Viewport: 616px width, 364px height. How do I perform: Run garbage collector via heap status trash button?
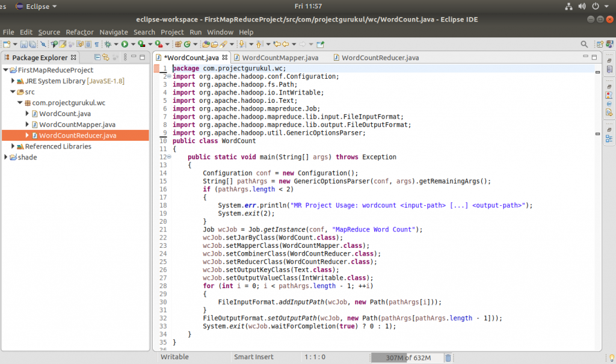(448, 357)
